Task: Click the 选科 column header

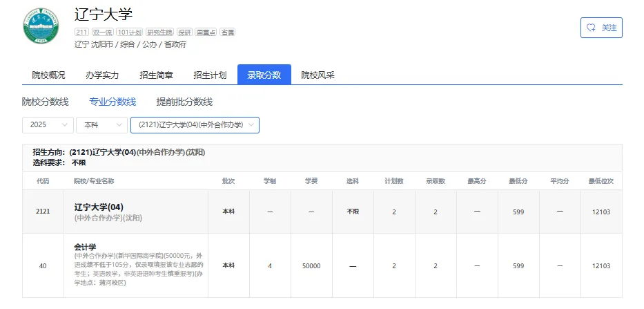Action: (353, 181)
